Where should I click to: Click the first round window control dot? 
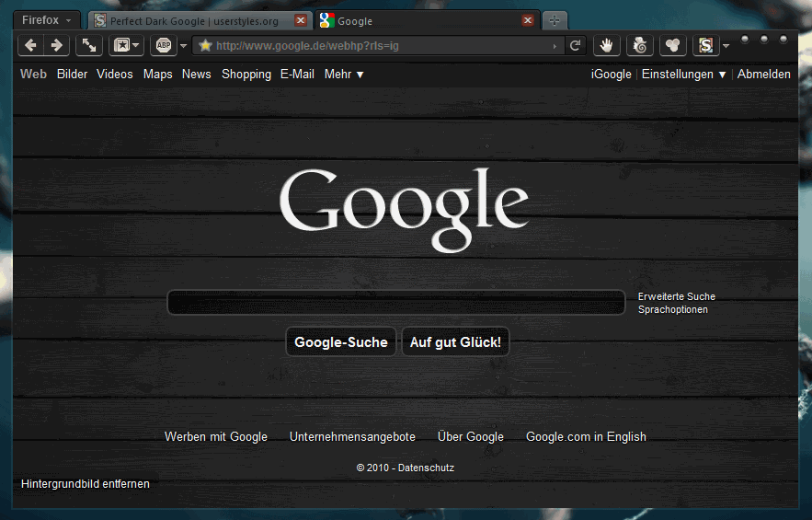[x=745, y=39]
